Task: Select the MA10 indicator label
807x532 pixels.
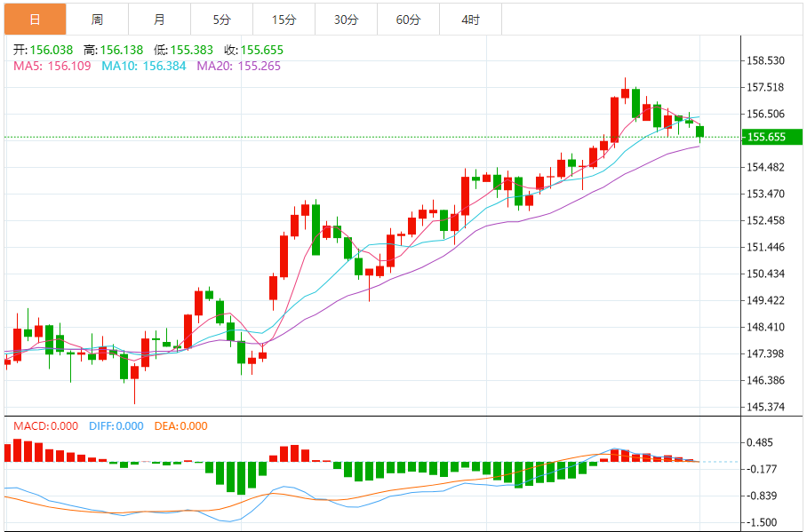Action: point(144,66)
